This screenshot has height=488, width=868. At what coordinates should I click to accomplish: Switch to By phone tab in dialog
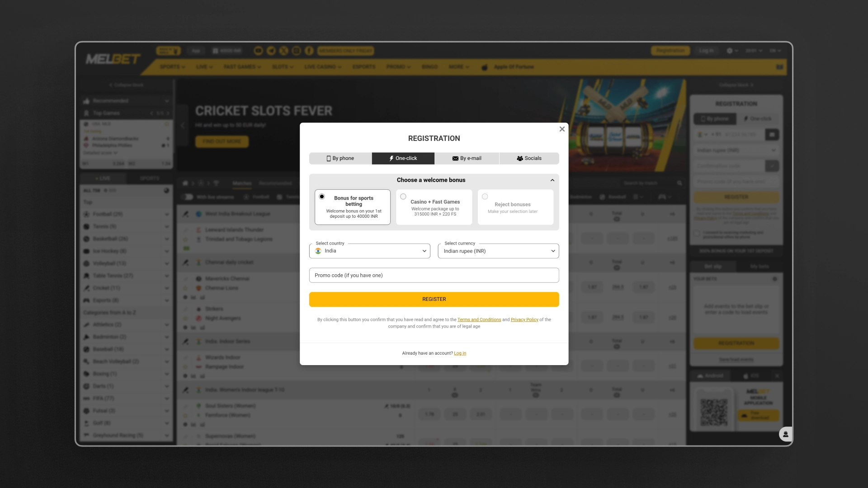tap(340, 159)
